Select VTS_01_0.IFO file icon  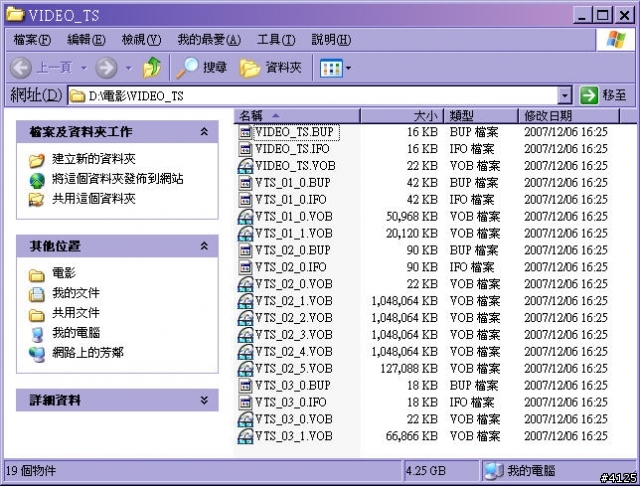coord(245,200)
